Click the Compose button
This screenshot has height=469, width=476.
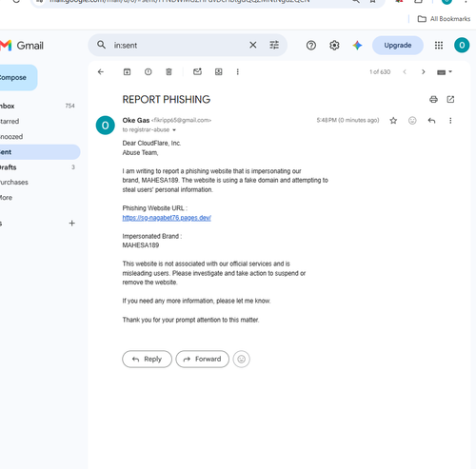click(x=17, y=78)
